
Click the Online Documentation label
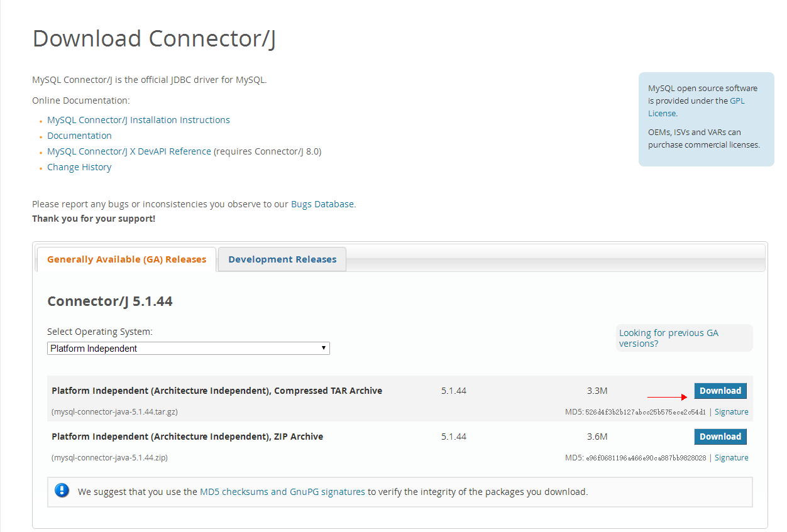(x=81, y=100)
